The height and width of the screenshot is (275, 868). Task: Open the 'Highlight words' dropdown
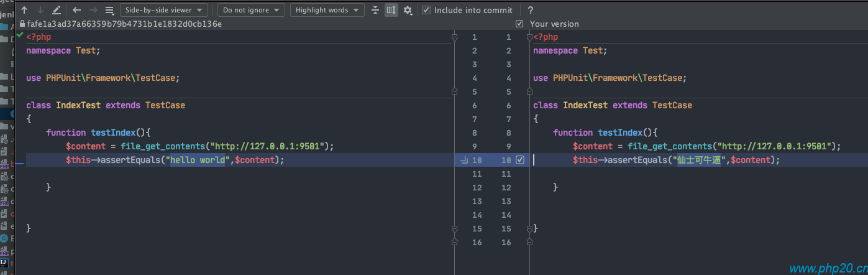click(327, 10)
